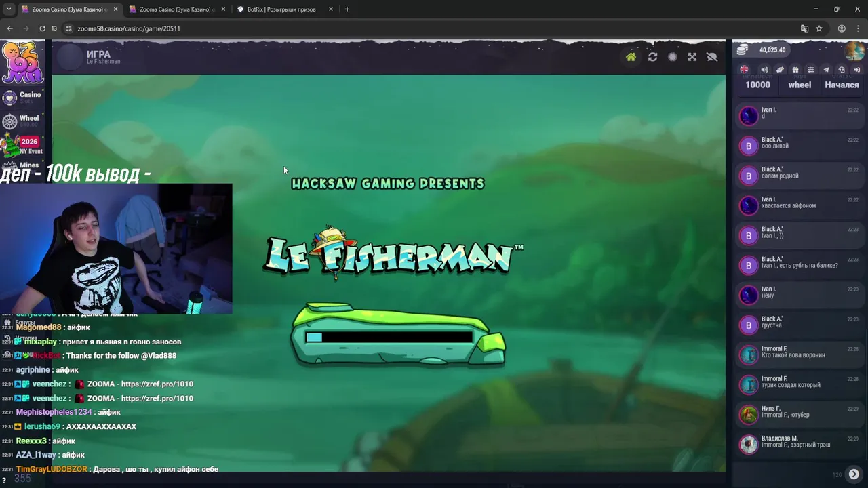Click username agriphine in stream chat

point(33,370)
